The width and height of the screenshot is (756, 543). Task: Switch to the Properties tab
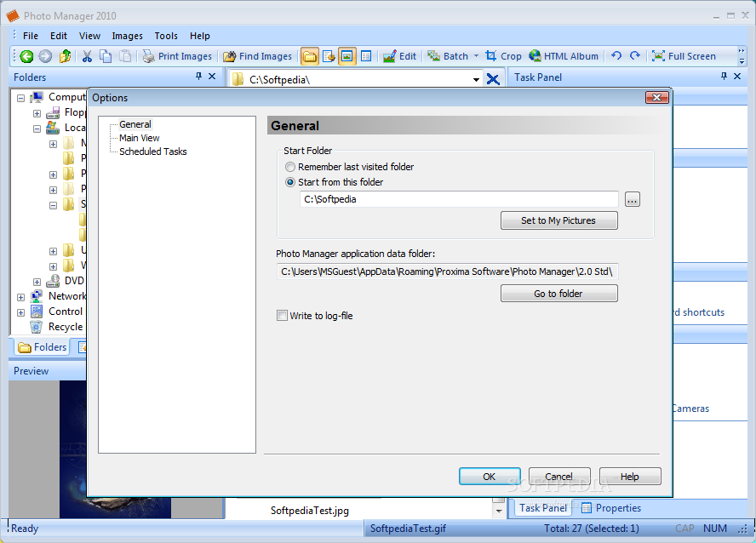tap(611, 508)
